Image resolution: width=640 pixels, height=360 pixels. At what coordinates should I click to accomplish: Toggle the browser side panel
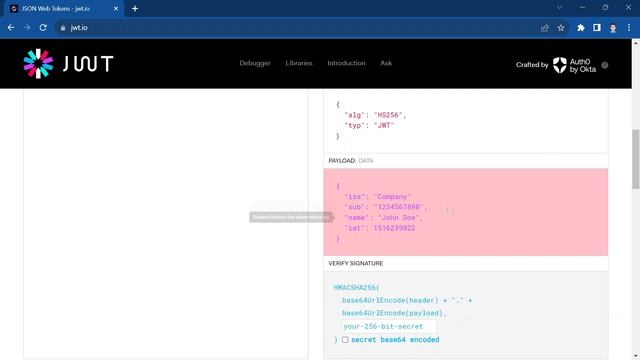(x=597, y=28)
